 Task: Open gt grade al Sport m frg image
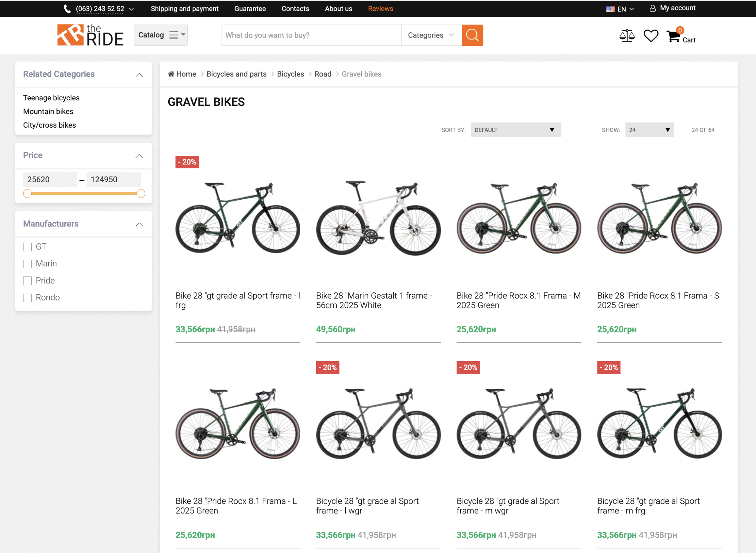tap(659, 423)
